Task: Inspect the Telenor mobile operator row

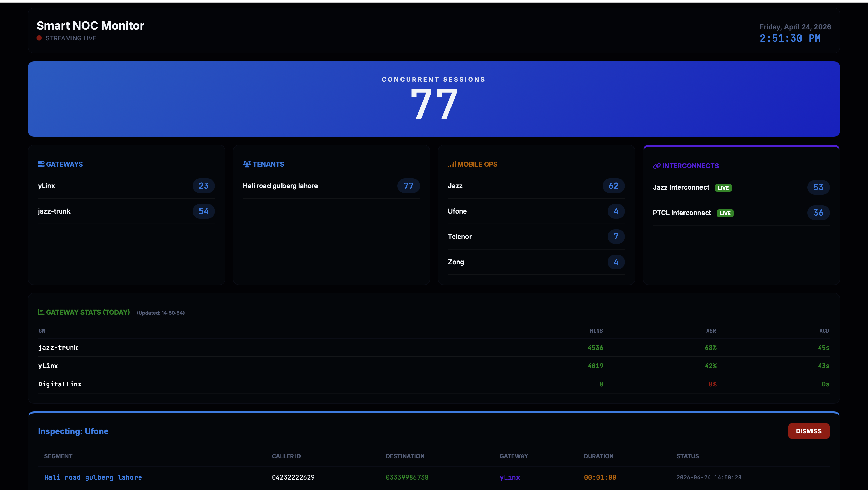Action: [x=536, y=237]
